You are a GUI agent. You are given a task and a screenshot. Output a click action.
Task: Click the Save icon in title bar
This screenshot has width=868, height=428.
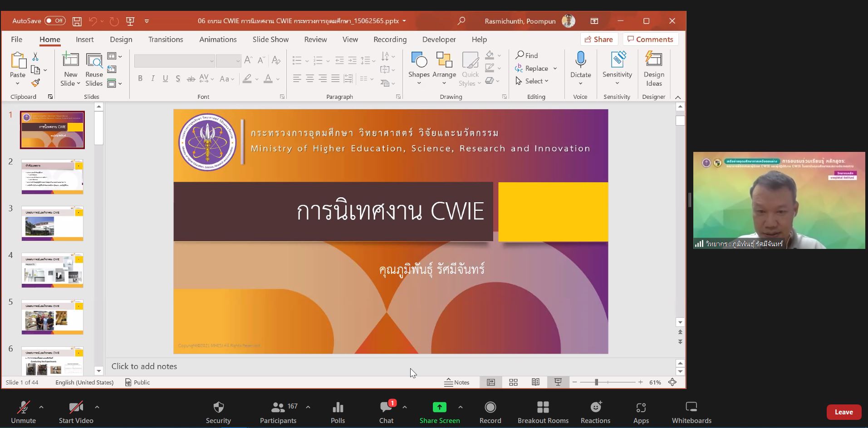coord(77,21)
